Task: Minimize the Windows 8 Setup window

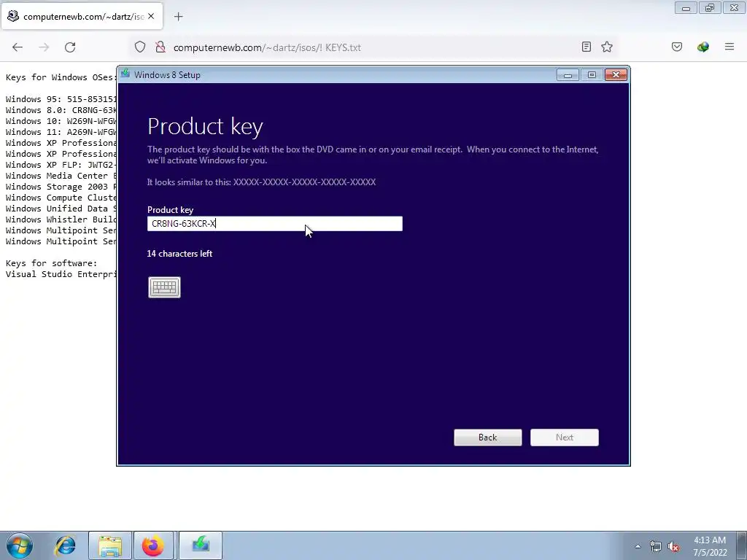Action: pos(568,75)
